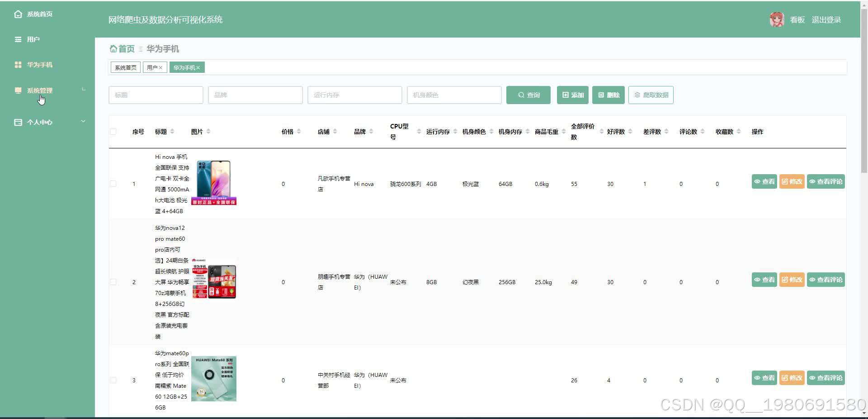This screenshot has height=419, width=868.
Task: Open 华为手机 in the sidebar menu
Action: (40, 65)
